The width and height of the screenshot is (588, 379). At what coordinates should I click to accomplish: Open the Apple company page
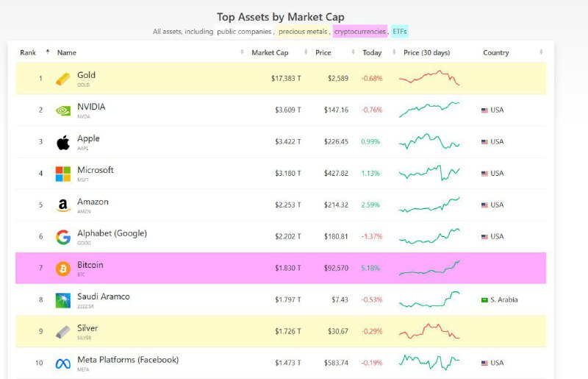coord(88,138)
